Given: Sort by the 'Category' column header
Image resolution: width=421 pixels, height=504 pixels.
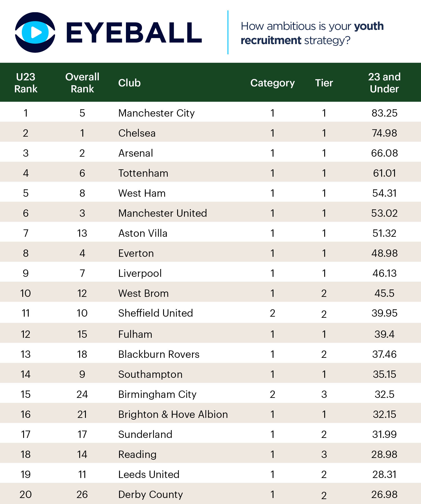Looking at the screenshot, I should point(272,83).
